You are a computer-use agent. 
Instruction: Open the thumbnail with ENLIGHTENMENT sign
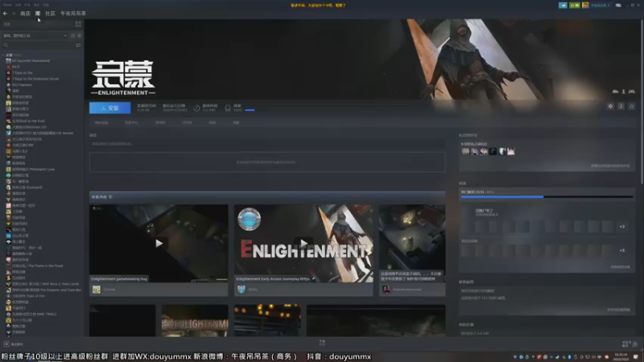point(195,320)
